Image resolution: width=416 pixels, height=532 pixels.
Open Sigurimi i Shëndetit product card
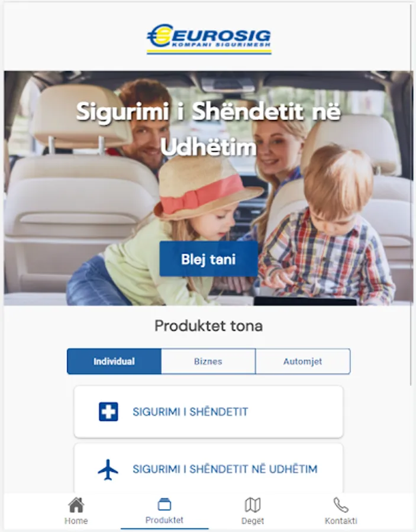208,411
